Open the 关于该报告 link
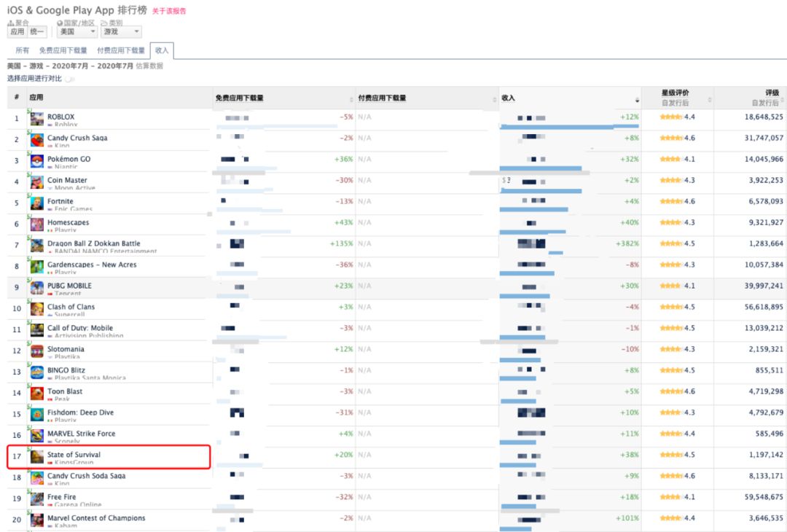 click(169, 12)
